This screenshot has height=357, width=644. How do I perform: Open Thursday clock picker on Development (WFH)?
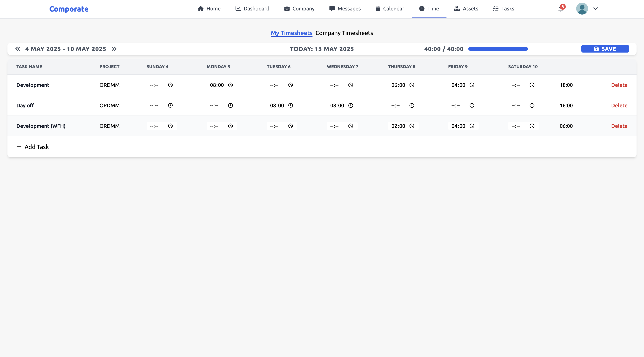tap(412, 126)
